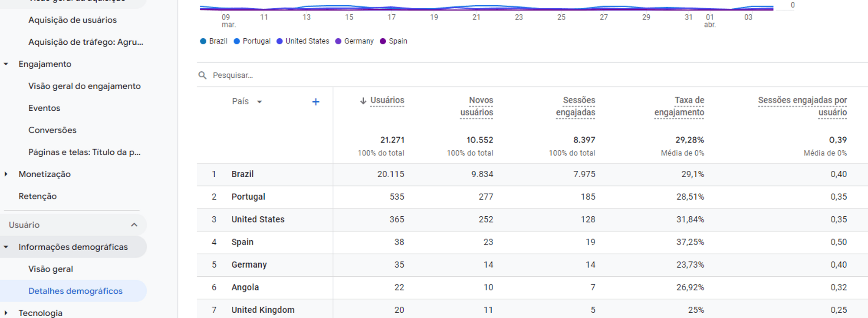Open the País dimension dropdown
The width and height of the screenshot is (868, 318).
pos(260,102)
